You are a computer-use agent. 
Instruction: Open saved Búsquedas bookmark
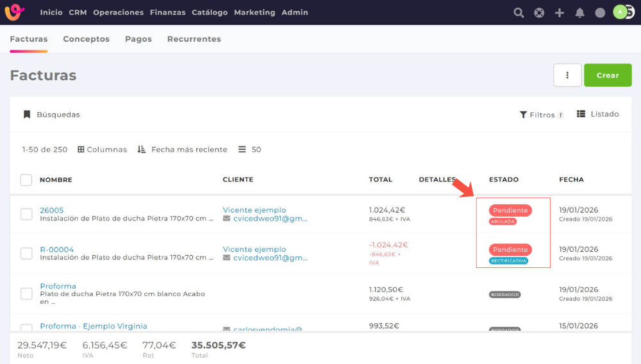(52, 115)
